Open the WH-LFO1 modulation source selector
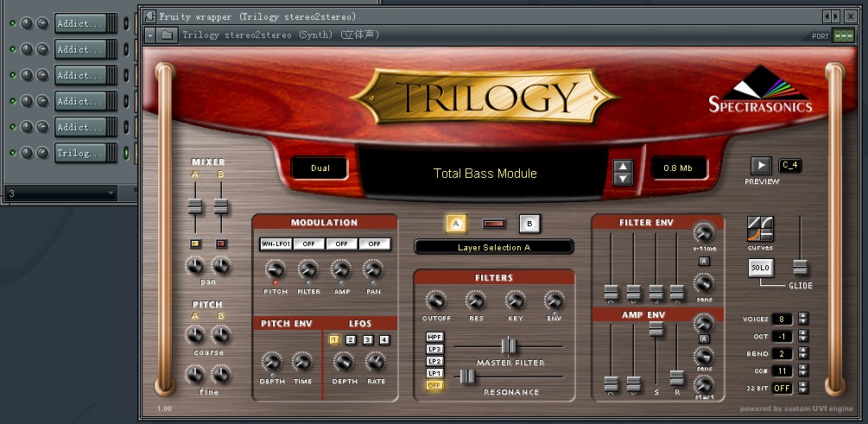Image resolution: width=868 pixels, height=424 pixels. (276, 244)
